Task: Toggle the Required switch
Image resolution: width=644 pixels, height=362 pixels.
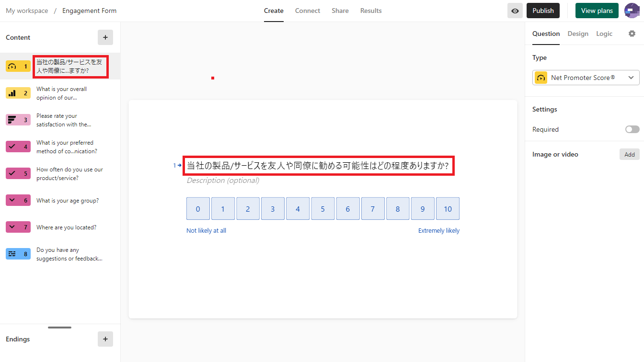Action: pyautogui.click(x=632, y=129)
